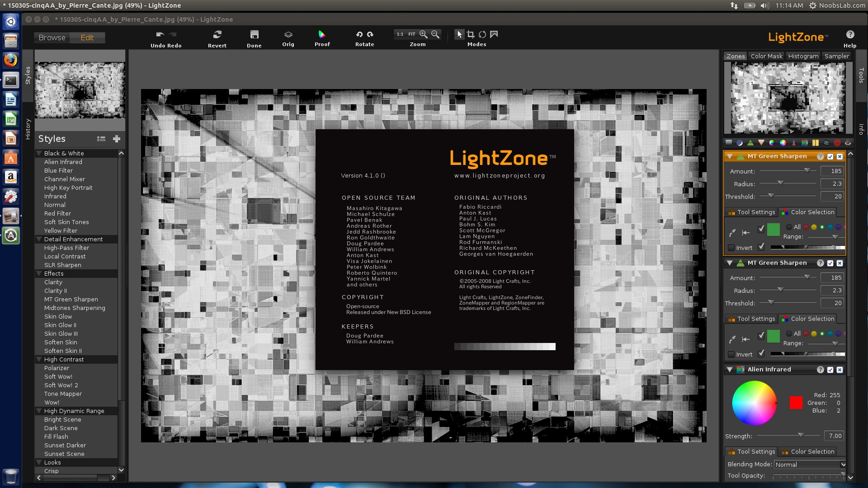The image size is (868, 488).
Task: Click the add new style plus icon
Action: pyautogui.click(x=117, y=139)
